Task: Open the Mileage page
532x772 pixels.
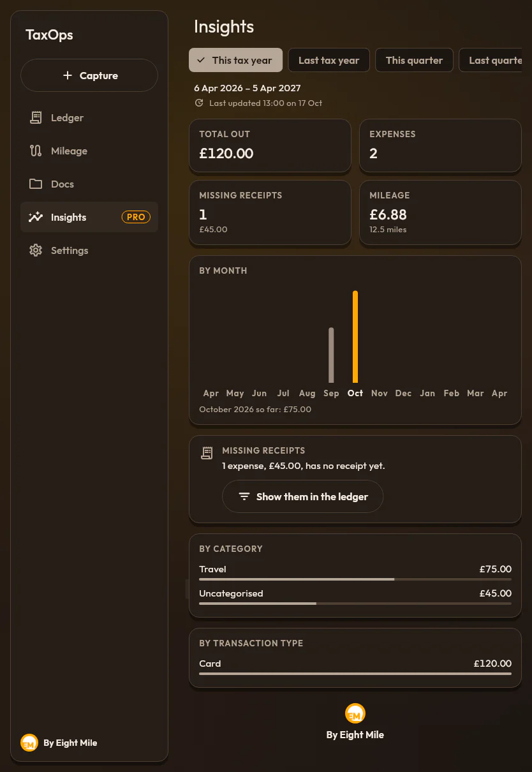Action: coord(89,151)
